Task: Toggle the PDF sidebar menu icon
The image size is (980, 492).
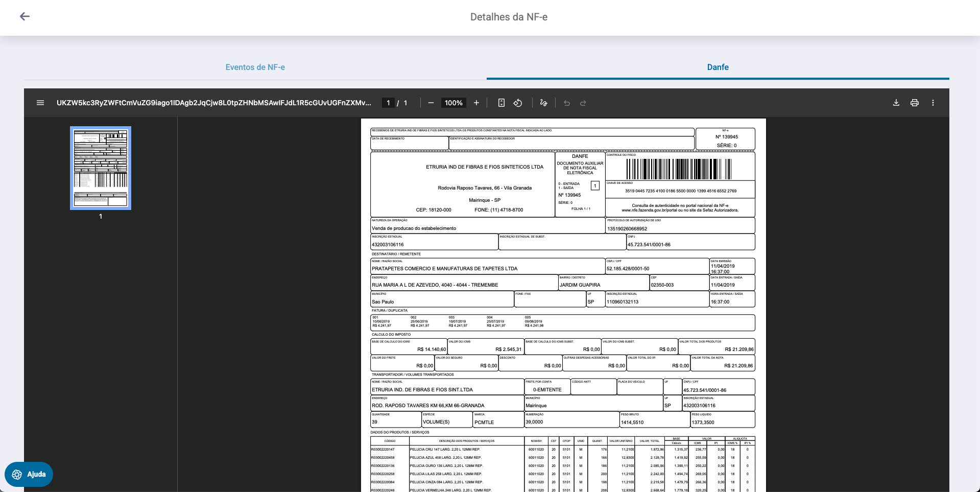Action: (x=40, y=103)
